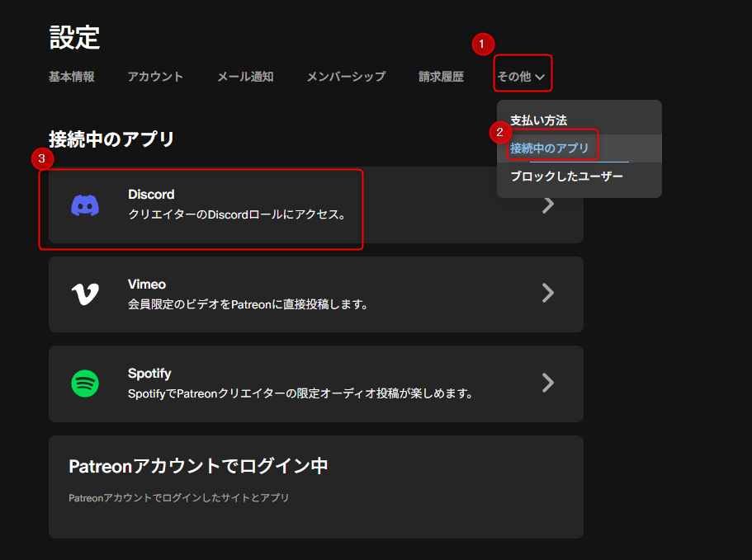Viewport: 752px width, 560px height.
Task: Open the Discord app title
Action: click(151, 195)
